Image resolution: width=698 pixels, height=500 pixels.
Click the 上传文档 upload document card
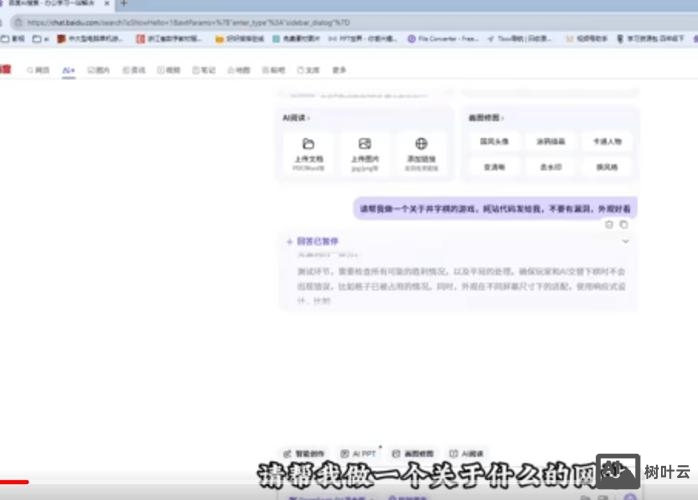(x=308, y=154)
